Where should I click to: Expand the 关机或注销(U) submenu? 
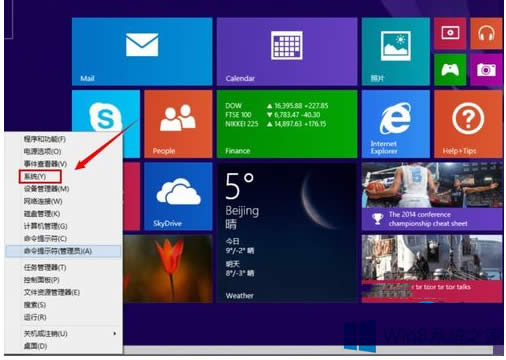point(63,333)
